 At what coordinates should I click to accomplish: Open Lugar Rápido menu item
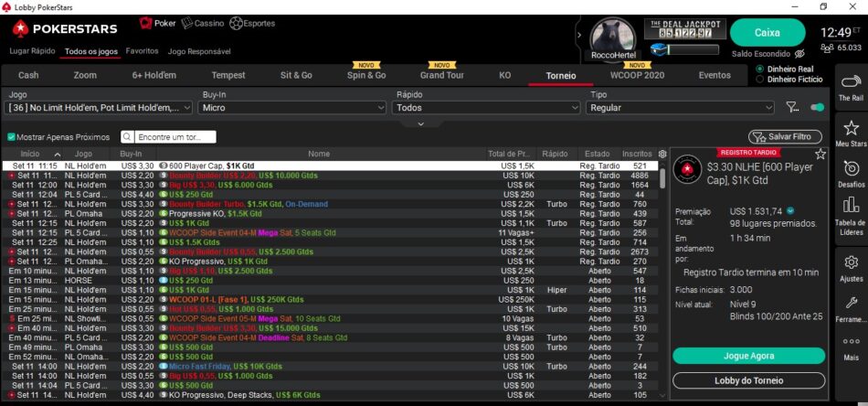(x=32, y=51)
